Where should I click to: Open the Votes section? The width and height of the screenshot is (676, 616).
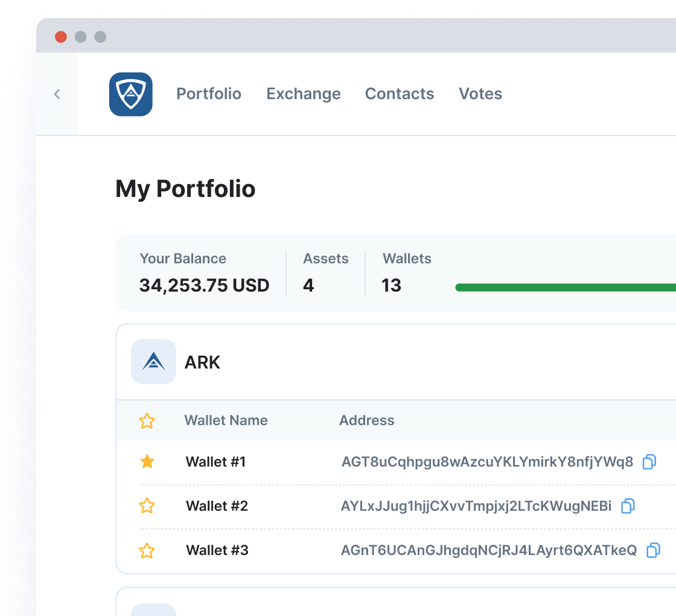pyautogui.click(x=480, y=94)
